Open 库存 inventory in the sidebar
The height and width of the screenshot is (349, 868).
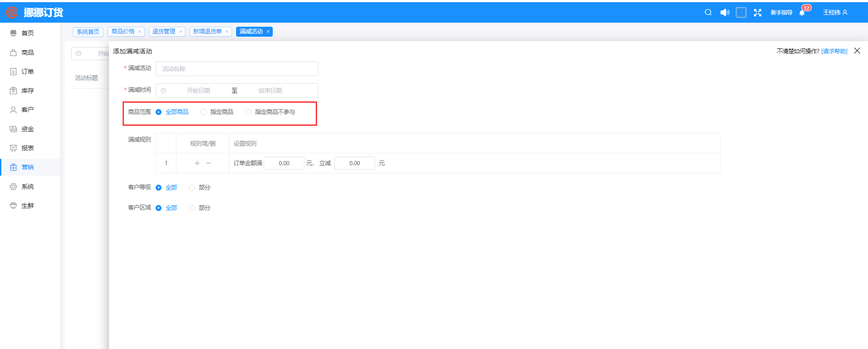coord(27,91)
